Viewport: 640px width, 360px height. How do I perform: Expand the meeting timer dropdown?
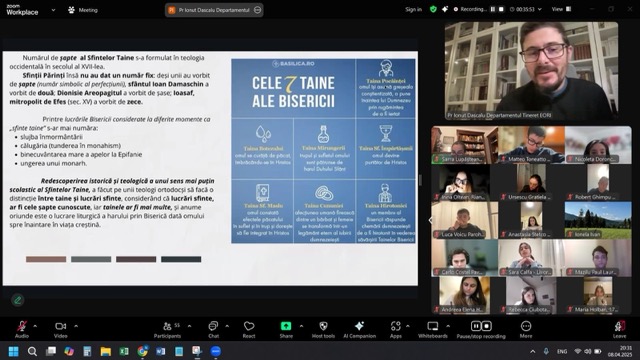point(540,9)
